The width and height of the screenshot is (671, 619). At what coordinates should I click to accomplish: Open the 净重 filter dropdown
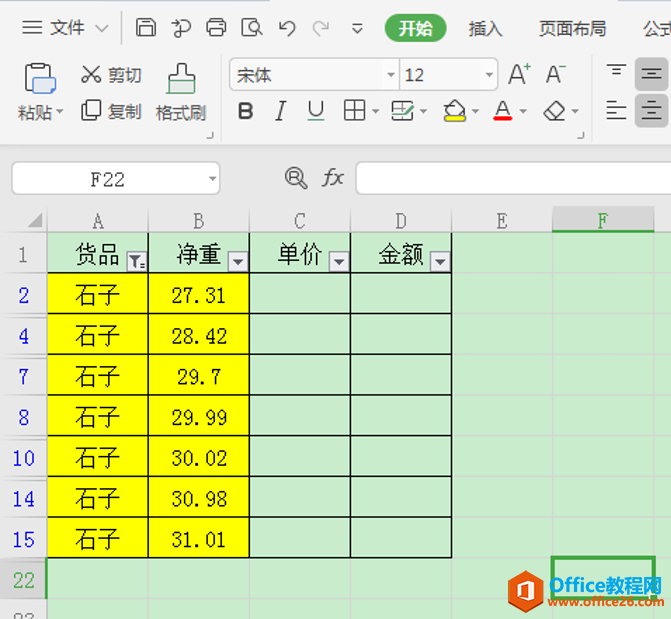click(238, 261)
